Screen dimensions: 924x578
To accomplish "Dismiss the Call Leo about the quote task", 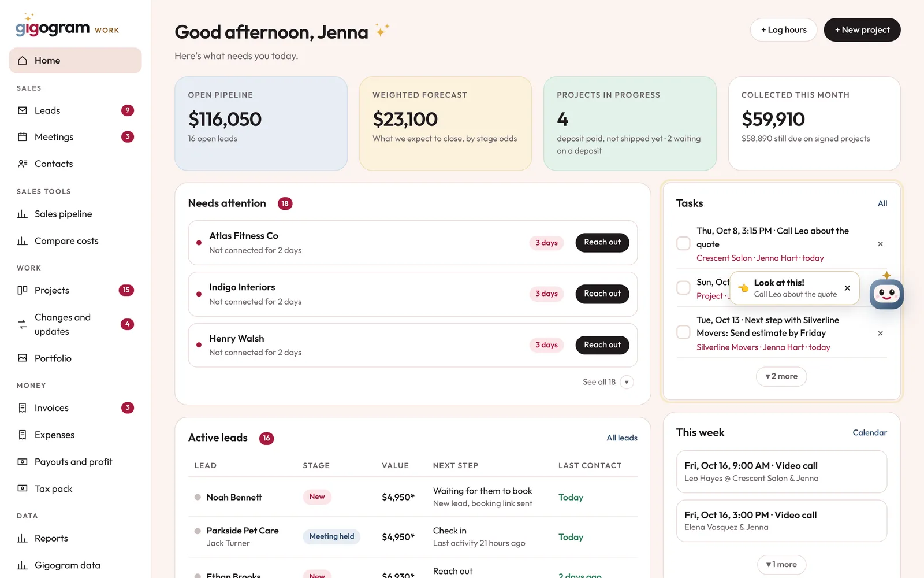I will pyautogui.click(x=880, y=244).
